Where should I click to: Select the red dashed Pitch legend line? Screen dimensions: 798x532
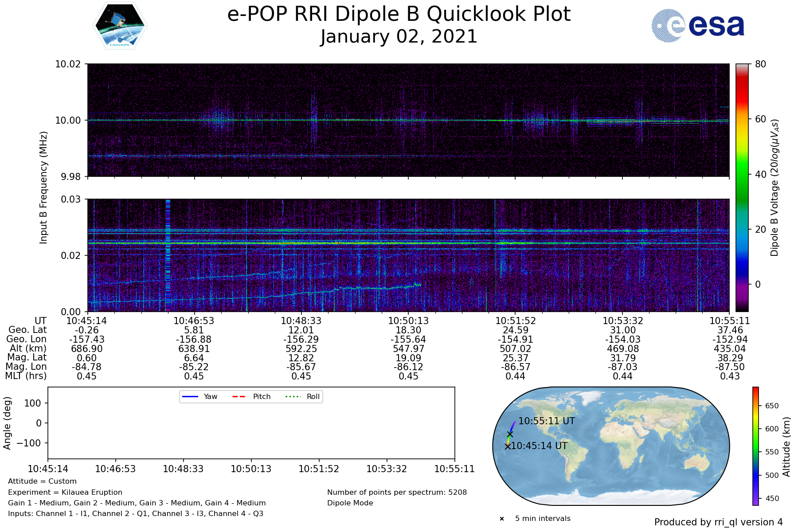239,396
